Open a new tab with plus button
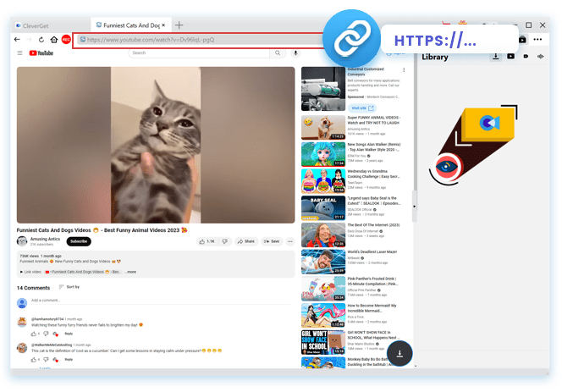The width and height of the screenshot is (562, 392). (x=179, y=25)
